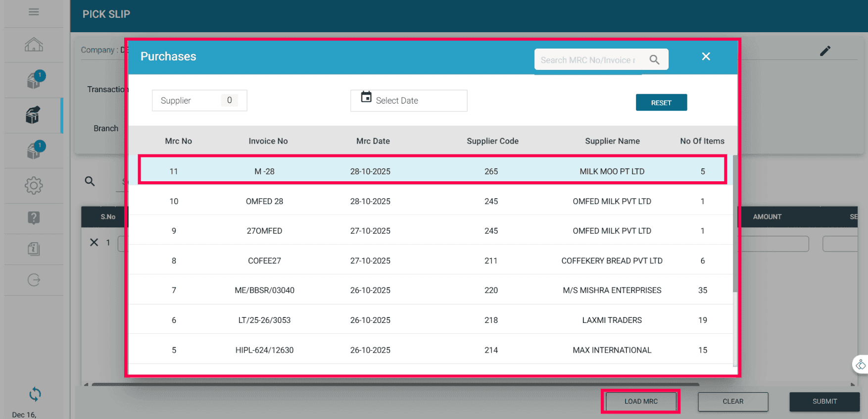
Task: Select invoice 27OMFED row
Action: (x=431, y=231)
